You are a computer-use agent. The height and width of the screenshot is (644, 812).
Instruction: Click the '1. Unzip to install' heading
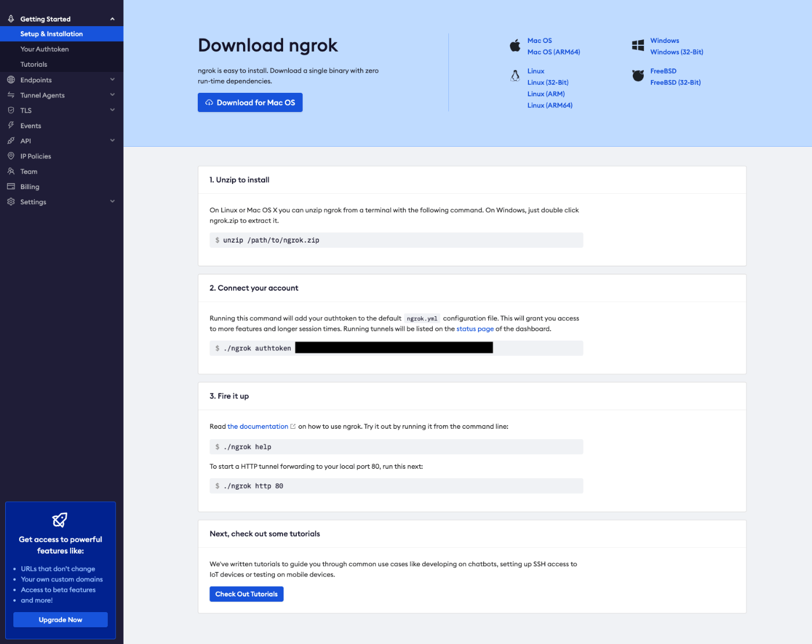coord(240,180)
